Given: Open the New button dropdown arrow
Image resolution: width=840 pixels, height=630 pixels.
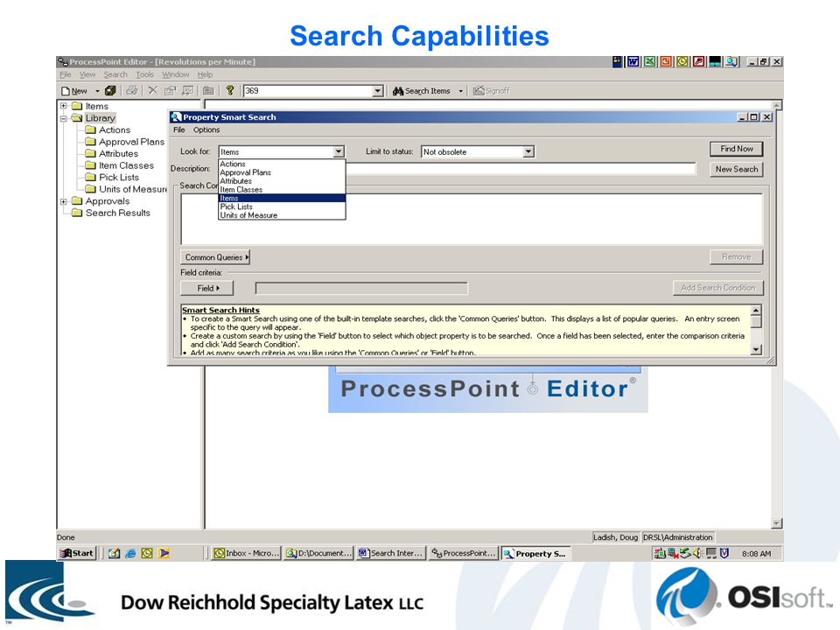Looking at the screenshot, I should pyautogui.click(x=97, y=91).
